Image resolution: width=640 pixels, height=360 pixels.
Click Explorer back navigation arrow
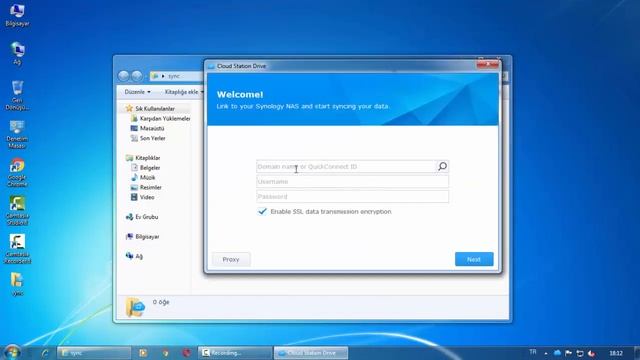pyautogui.click(x=124, y=76)
